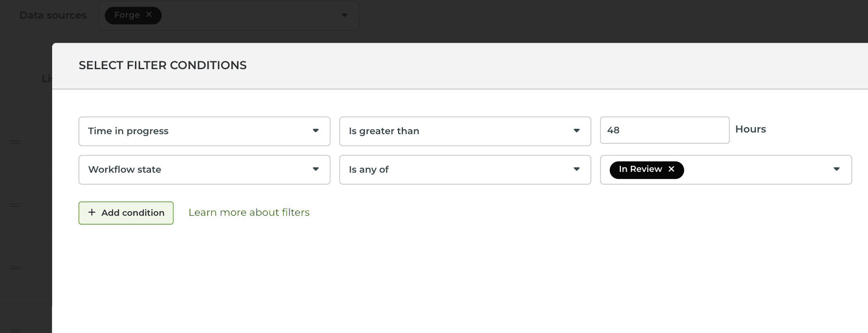Expand the In Review values dropdown arrow
868x333 pixels.
point(836,169)
